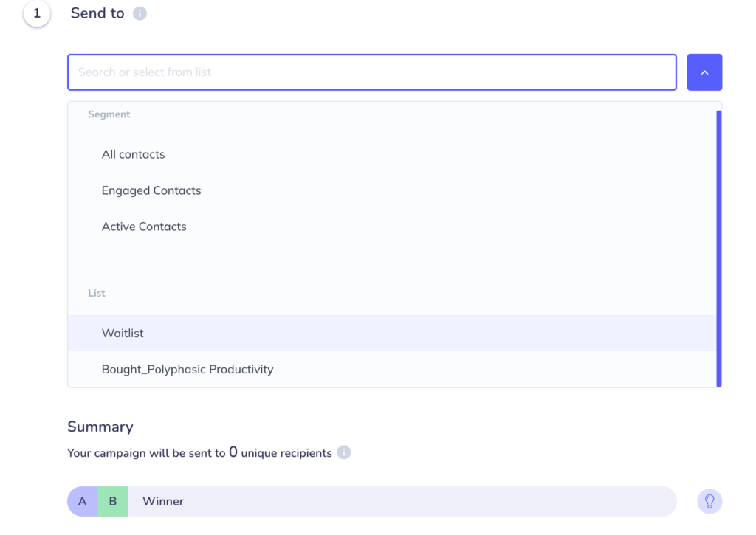Focus the Search or select from list field
The image size is (756, 535).
pyautogui.click(x=371, y=72)
